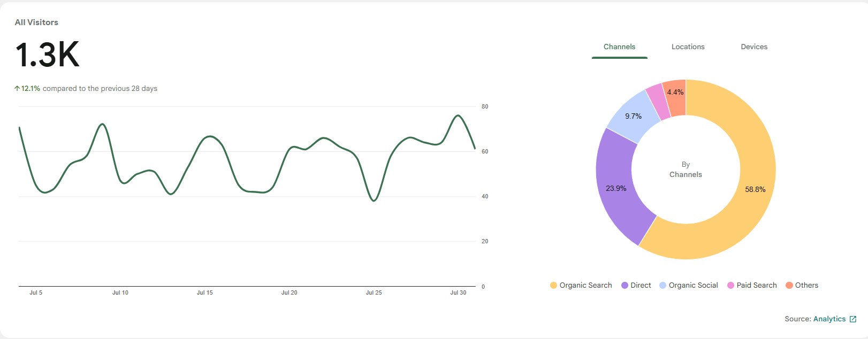Click the orange Others legend dot

(789, 286)
